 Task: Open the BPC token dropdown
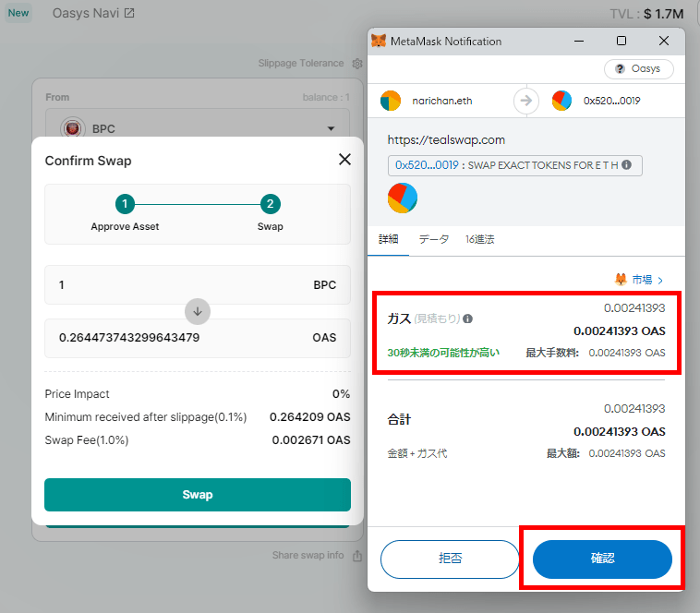click(x=331, y=129)
